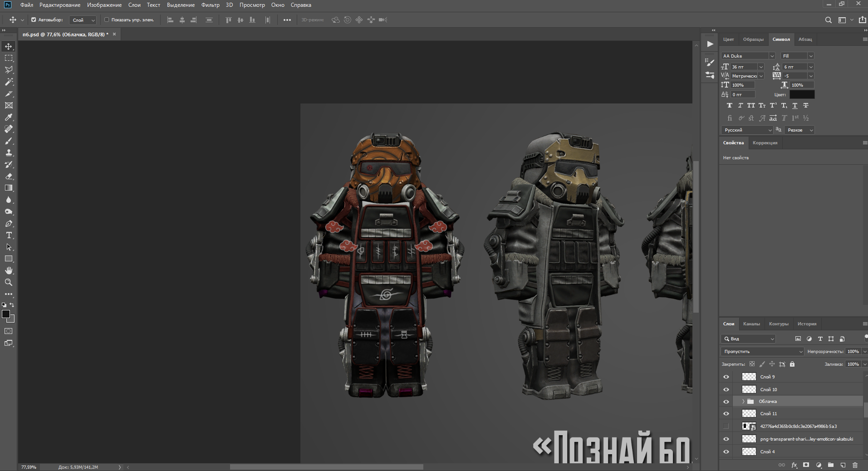868x471 pixels.
Task: Click the text color swatch
Action: point(802,94)
